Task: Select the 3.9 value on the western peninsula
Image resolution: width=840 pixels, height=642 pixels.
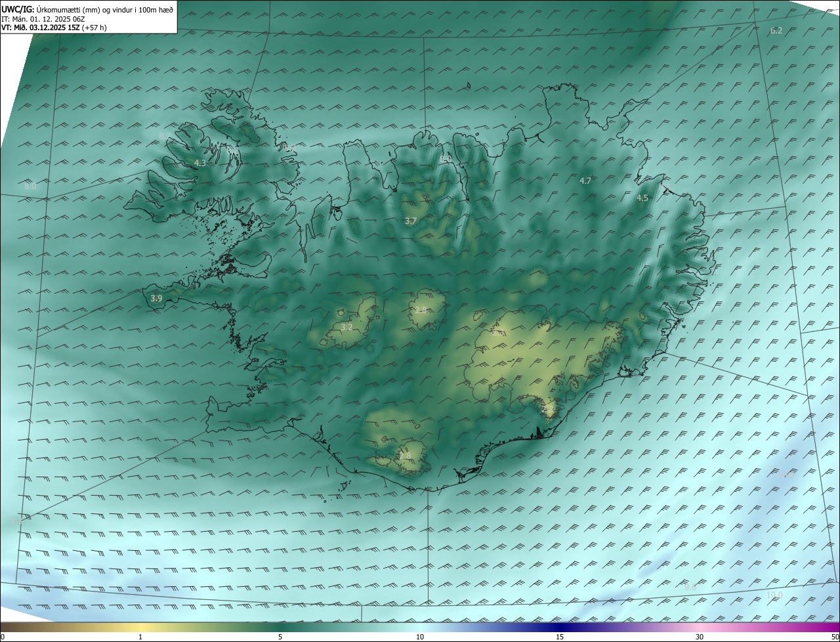Action: click(x=156, y=299)
